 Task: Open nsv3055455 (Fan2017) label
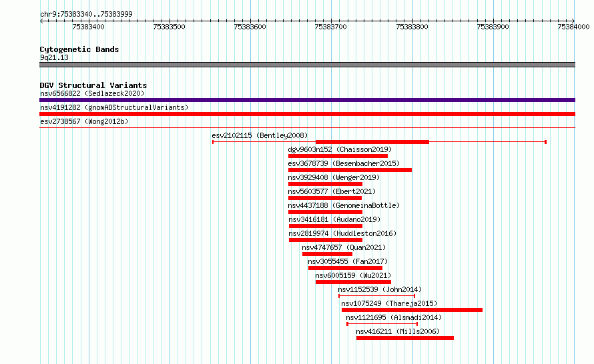(348, 261)
